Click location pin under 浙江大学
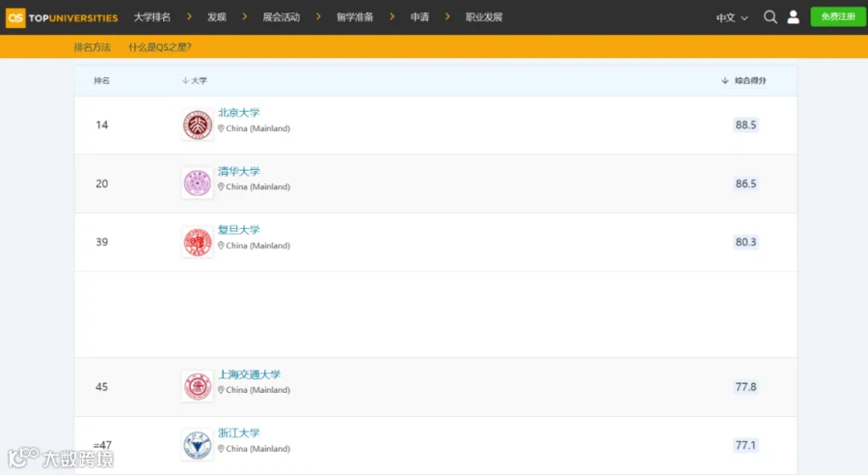This screenshot has height=475, width=868. (x=221, y=448)
